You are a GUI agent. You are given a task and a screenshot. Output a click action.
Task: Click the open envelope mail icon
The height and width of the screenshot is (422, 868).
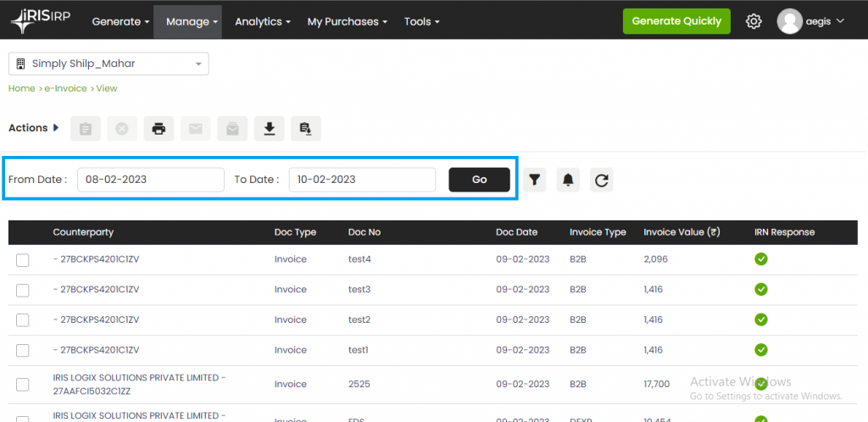[232, 128]
